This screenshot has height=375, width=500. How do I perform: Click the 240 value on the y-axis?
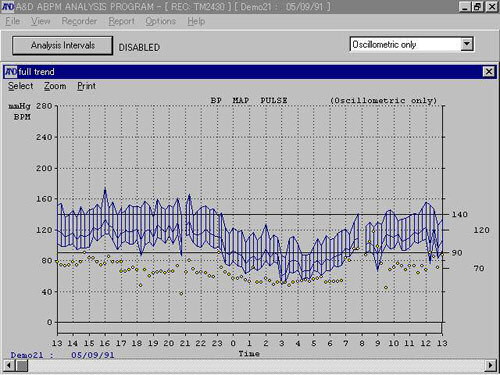[44, 137]
